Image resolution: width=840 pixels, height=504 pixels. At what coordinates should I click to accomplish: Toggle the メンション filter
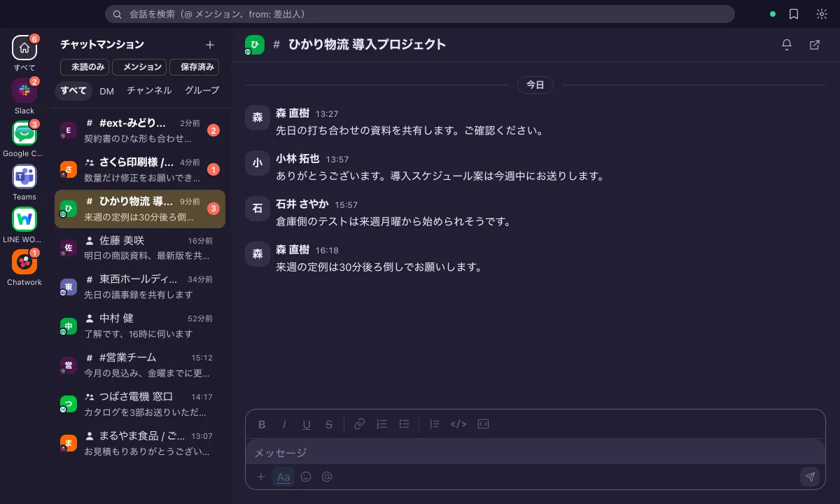point(139,67)
